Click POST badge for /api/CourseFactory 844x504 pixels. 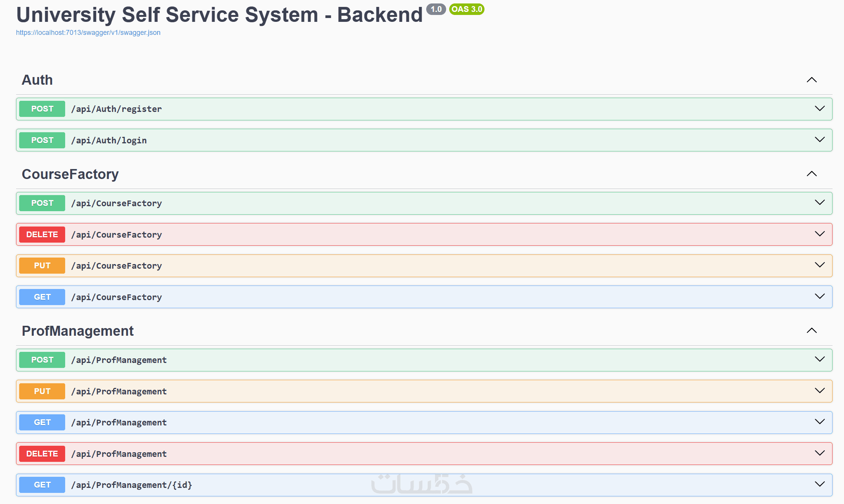[42, 203]
